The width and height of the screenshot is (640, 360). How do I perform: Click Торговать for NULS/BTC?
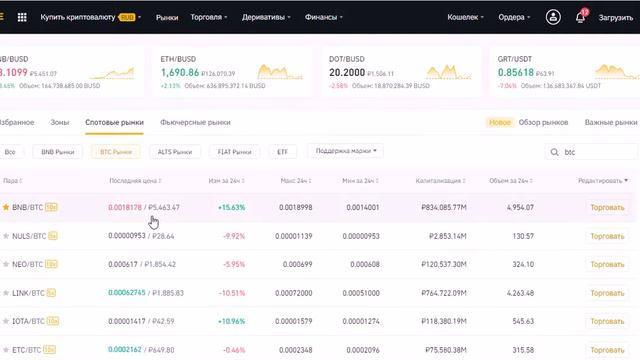607,236
